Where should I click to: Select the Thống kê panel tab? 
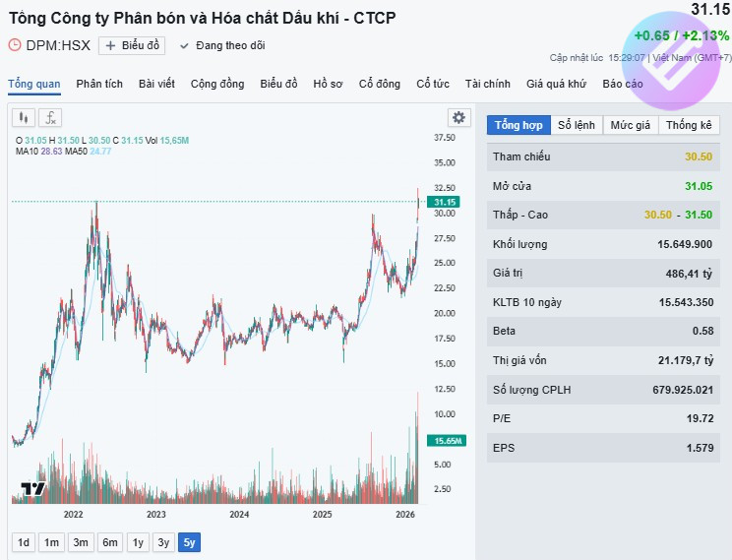click(x=688, y=125)
